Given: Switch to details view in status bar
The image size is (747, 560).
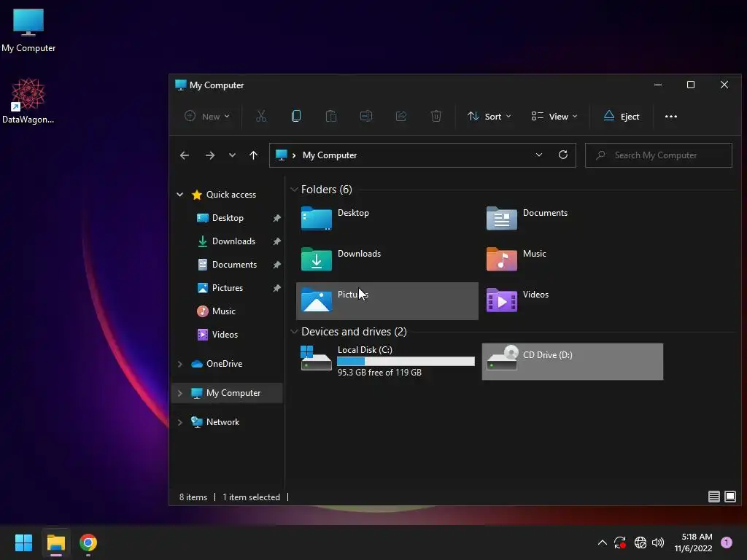Looking at the screenshot, I should pos(713,497).
